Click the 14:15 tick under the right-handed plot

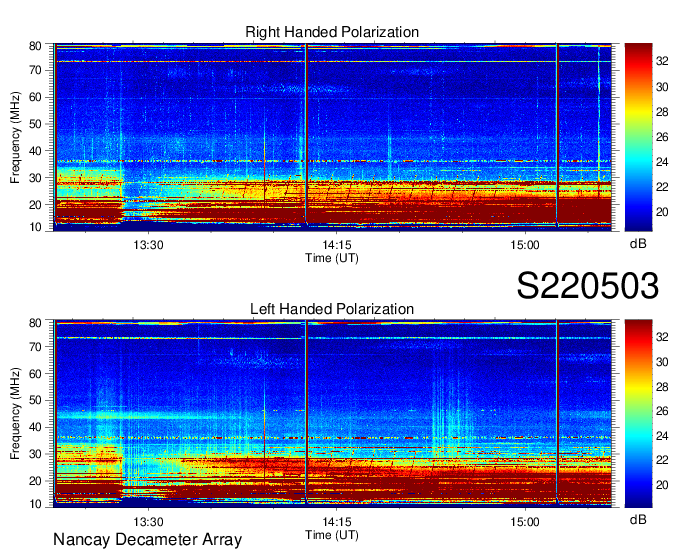click(337, 245)
